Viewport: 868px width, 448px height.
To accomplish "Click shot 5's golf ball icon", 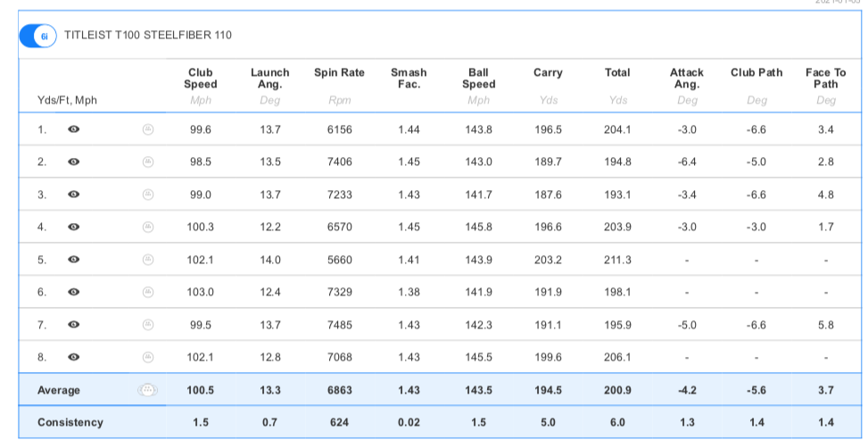I will 149,260.
